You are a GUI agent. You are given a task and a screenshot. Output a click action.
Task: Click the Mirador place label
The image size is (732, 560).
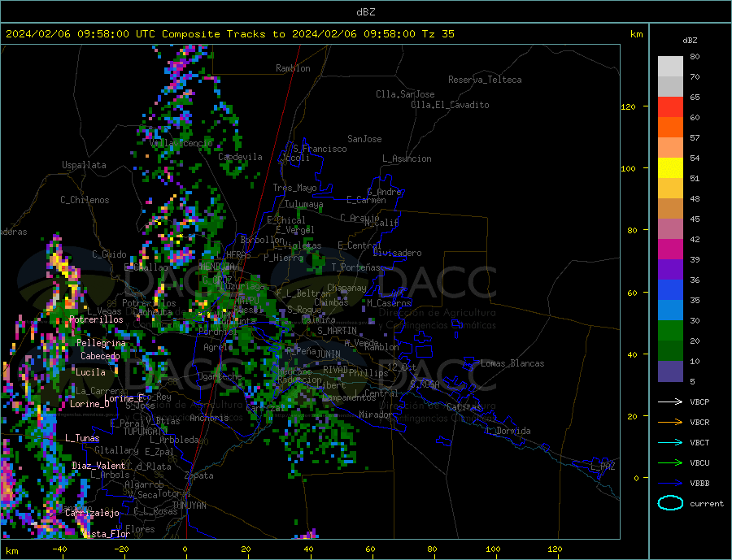pos(377,415)
